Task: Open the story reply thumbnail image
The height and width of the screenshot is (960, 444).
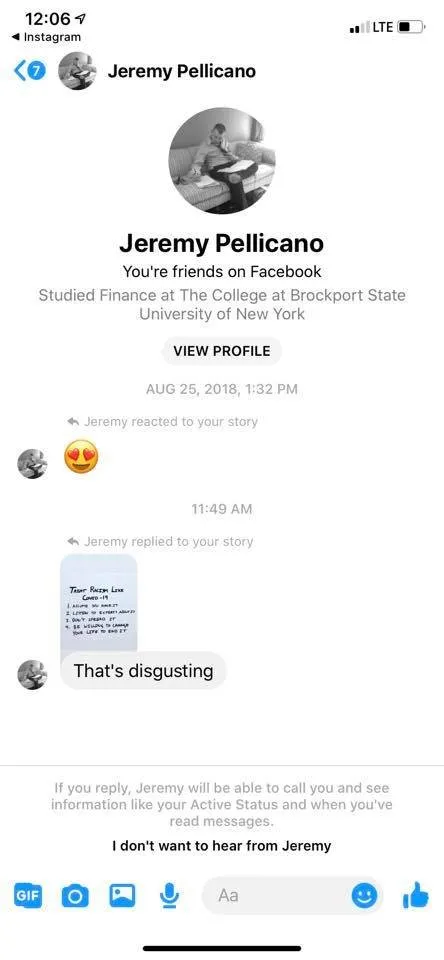Action: [99, 602]
